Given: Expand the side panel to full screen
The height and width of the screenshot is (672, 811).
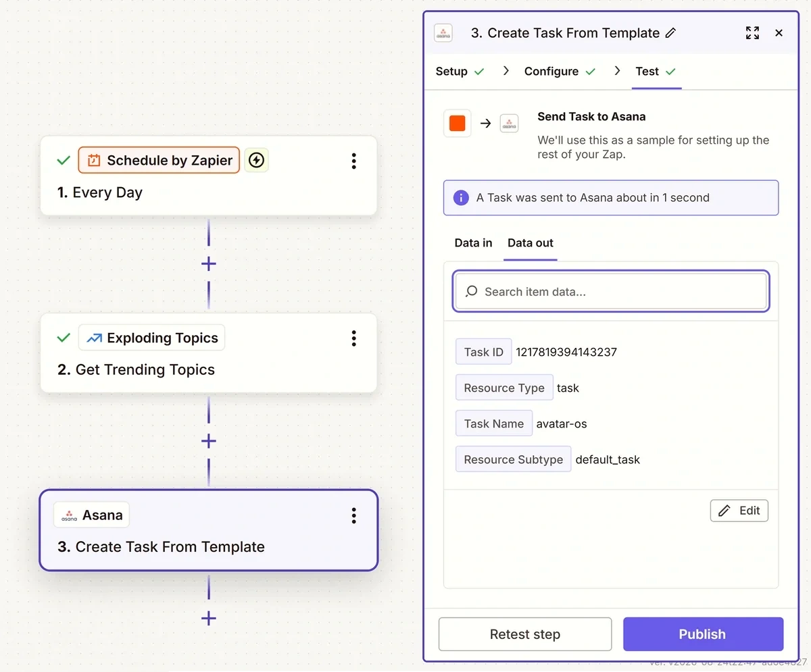Looking at the screenshot, I should point(752,33).
